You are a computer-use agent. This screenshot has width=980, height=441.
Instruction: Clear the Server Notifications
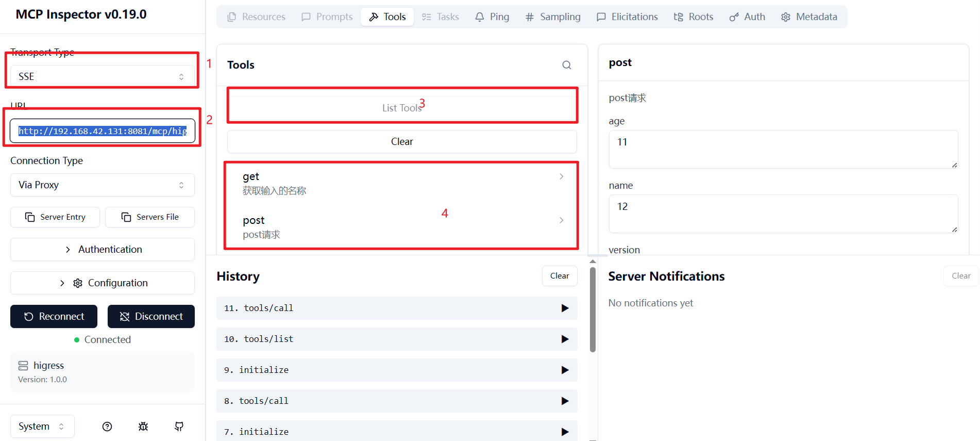click(x=961, y=276)
